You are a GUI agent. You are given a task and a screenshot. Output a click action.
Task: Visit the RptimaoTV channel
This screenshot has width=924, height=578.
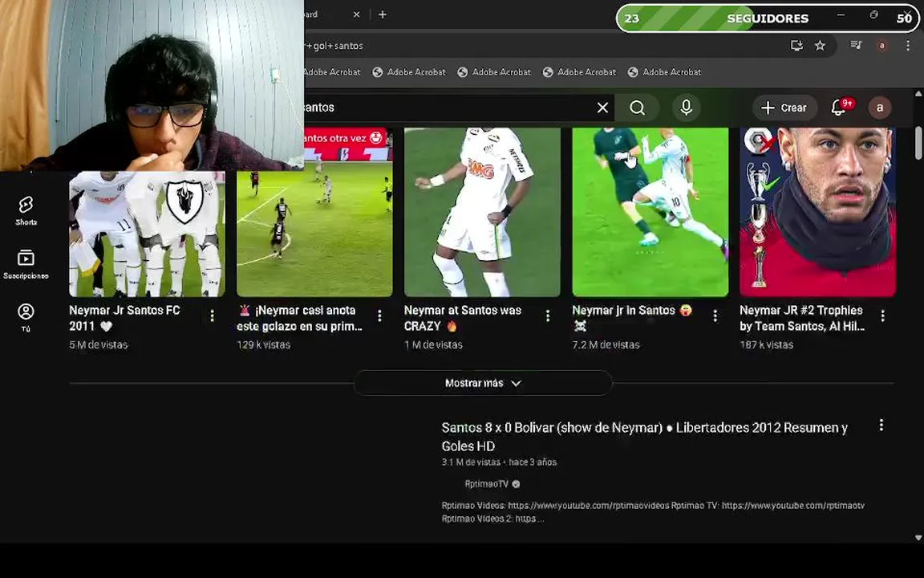486,483
